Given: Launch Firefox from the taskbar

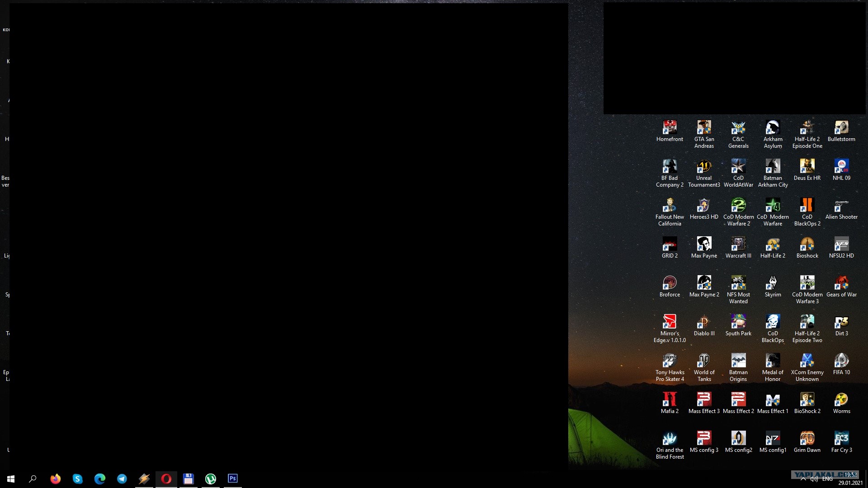Looking at the screenshot, I should pyautogui.click(x=56, y=479).
